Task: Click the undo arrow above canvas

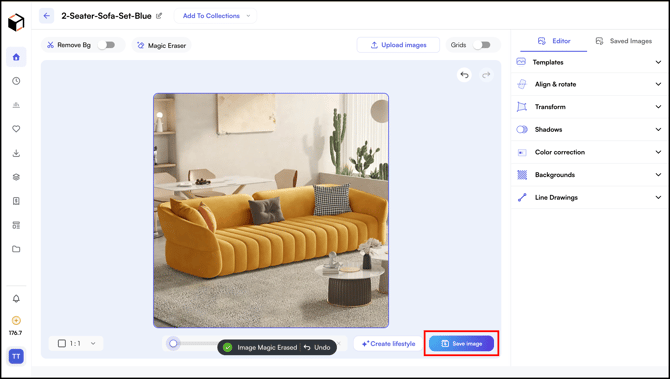Action: [x=464, y=75]
